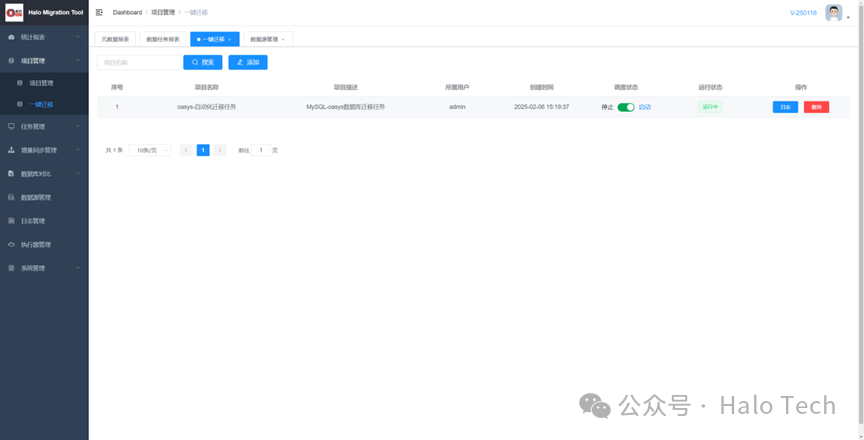Screen dimensions: 864x440
Task: Focus the 项目名称 search input field
Action: coord(139,62)
